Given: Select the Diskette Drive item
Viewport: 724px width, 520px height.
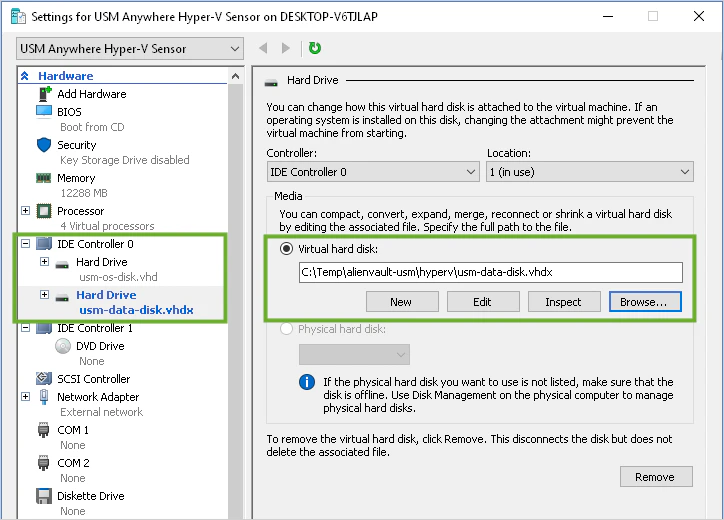Looking at the screenshot, I should click(91, 496).
